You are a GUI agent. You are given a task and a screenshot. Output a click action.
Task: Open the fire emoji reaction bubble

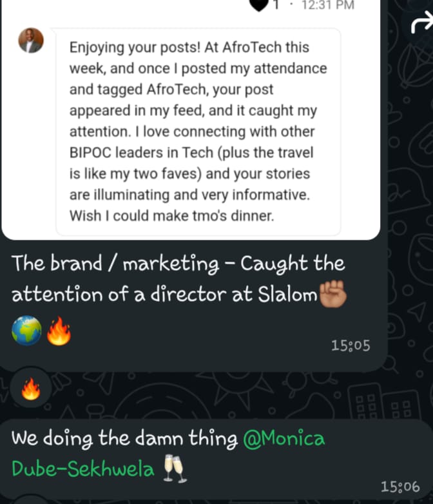31,388
